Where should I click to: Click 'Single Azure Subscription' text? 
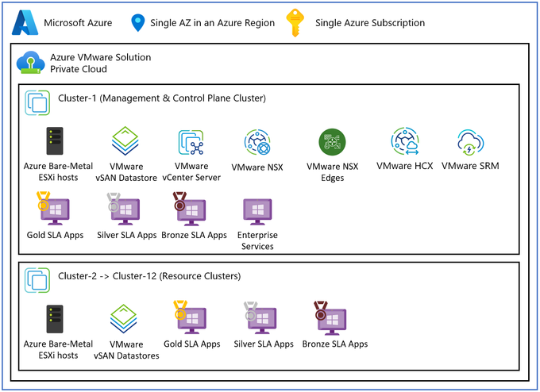370,23
